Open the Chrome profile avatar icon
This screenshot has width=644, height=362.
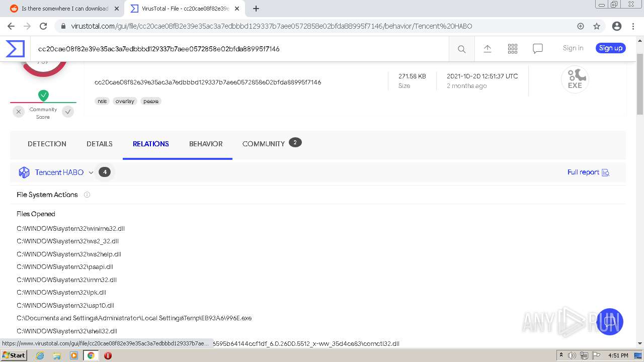click(x=616, y=26)
